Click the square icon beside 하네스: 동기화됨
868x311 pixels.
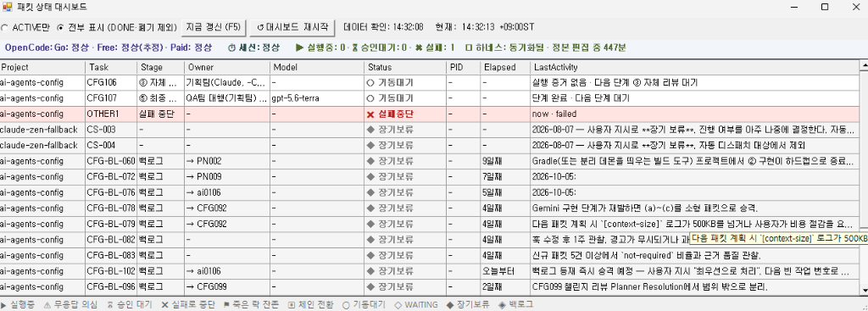coord(469,48)
